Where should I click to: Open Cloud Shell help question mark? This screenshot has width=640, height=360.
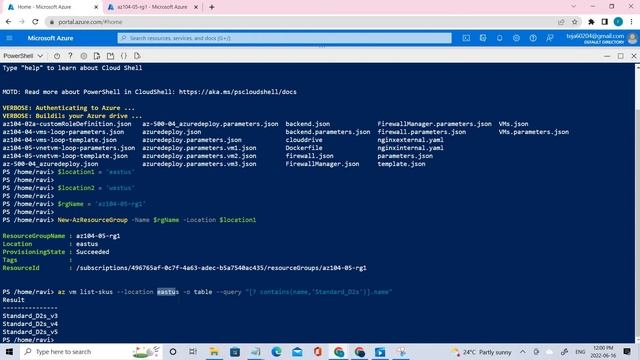70,56
